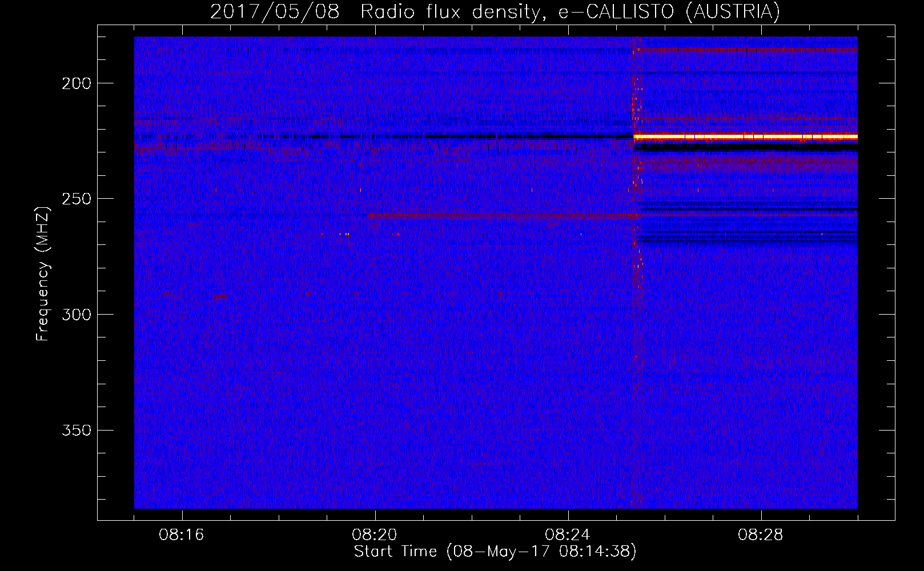Click the 'Start Time (08-May-17 08:14:38)' label
Screen dimensions: 924x571
495,552
